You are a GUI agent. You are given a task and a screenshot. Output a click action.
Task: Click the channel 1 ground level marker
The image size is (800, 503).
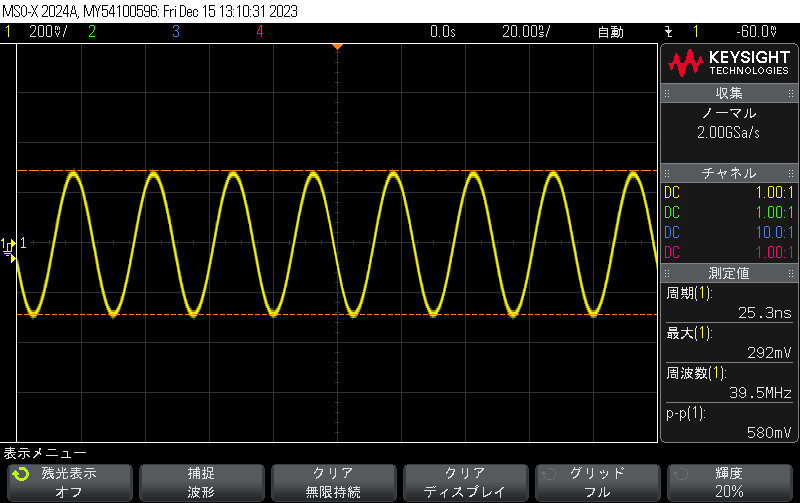pos(10,243)
